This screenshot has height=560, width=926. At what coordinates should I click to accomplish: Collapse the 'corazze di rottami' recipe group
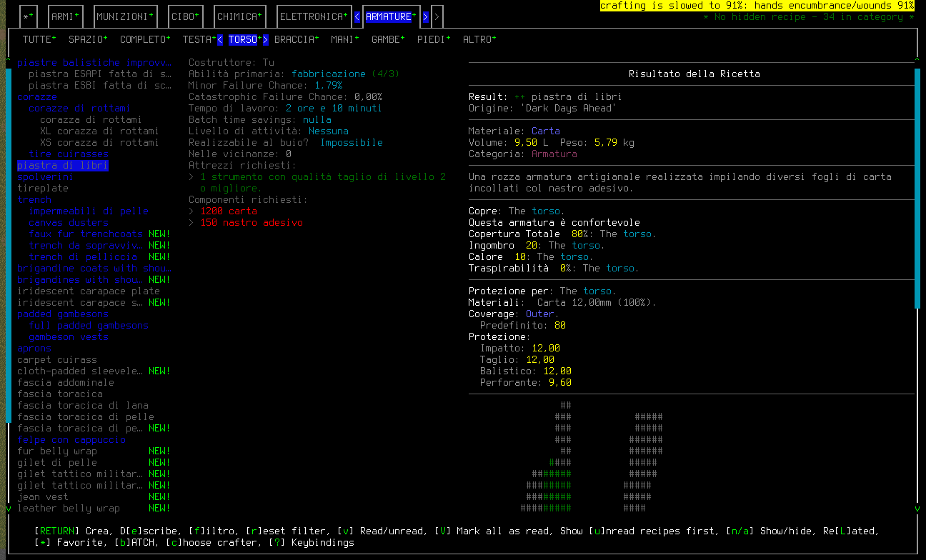click(x=79, y=108)
